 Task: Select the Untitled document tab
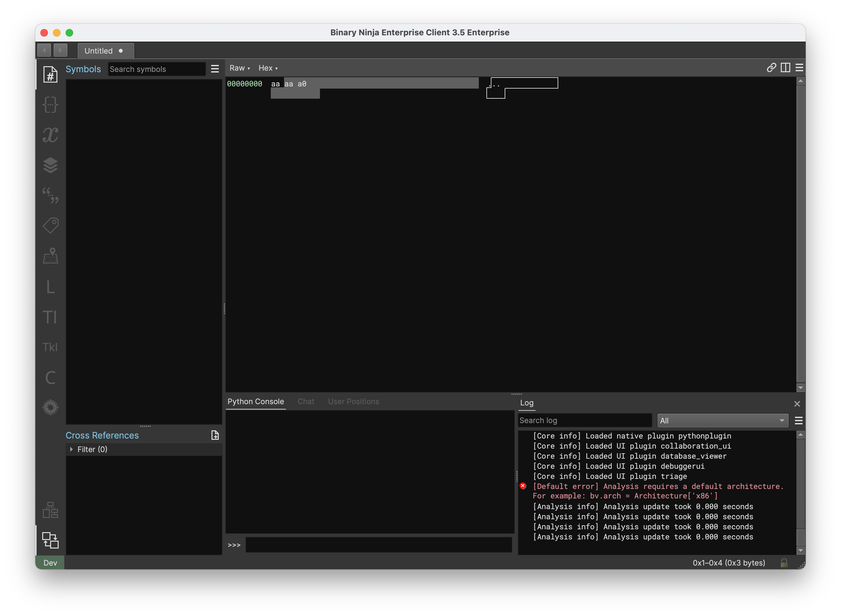(99, 51)
